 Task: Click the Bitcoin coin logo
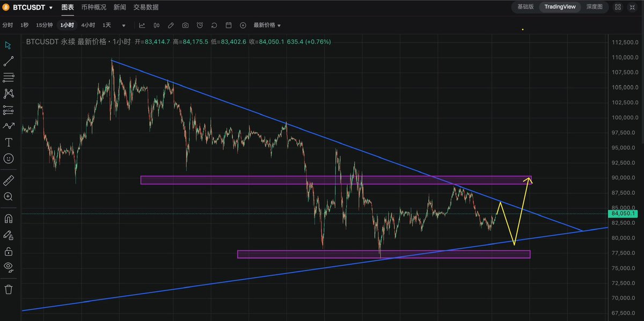(x=6, y=8)
